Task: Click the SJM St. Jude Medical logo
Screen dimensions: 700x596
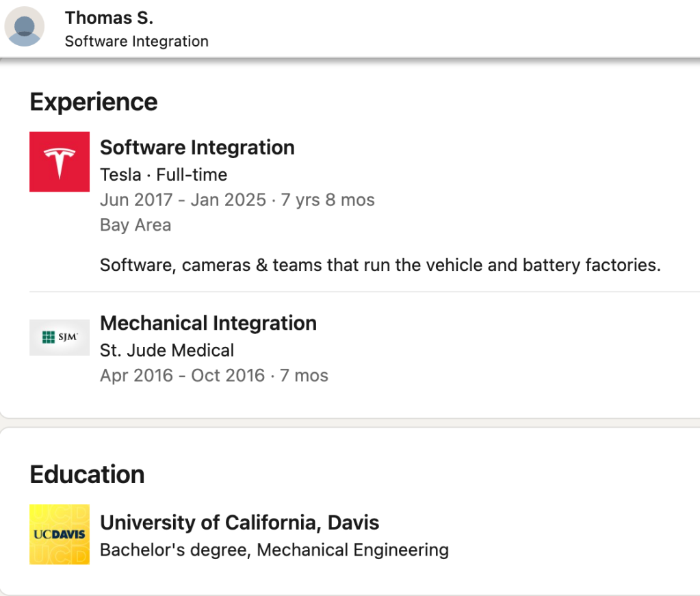Action: [x=60, y=337]
